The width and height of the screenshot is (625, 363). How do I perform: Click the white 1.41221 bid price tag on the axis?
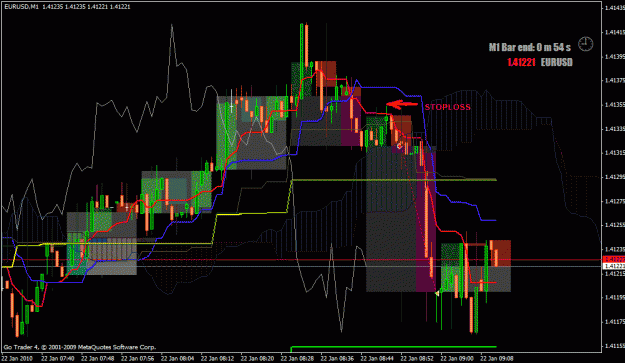(614, 266)
